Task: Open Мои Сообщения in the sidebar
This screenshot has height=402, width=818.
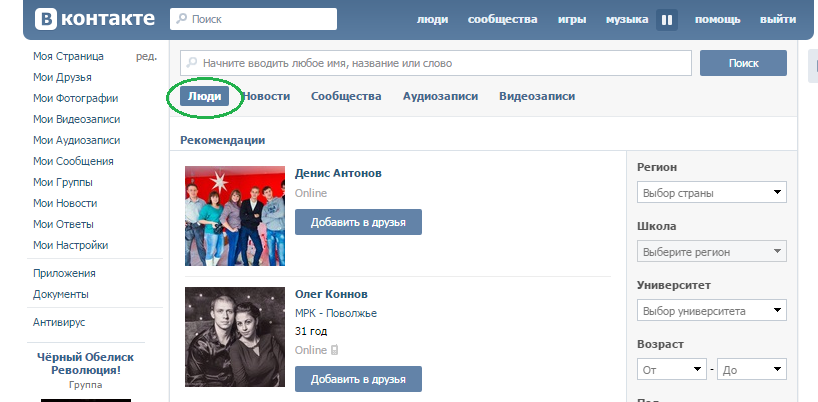Action: [73, 161]
